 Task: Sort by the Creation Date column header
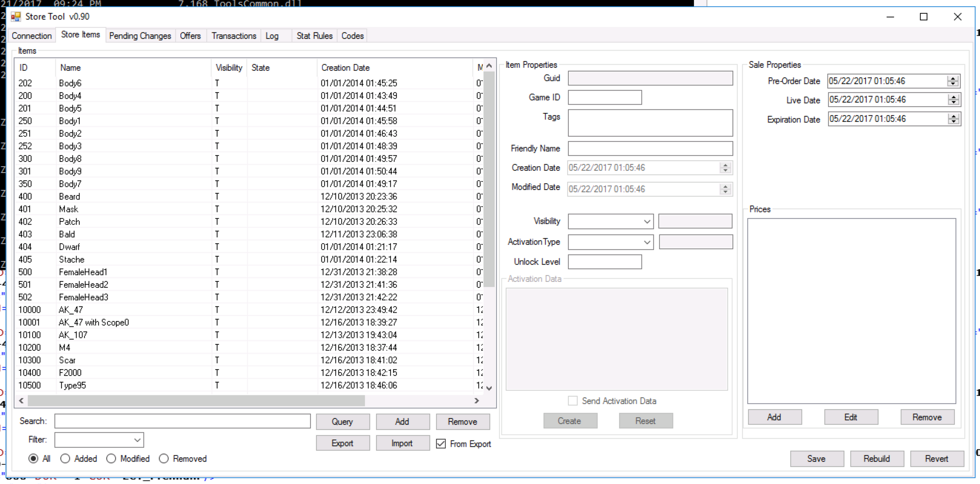395,68
